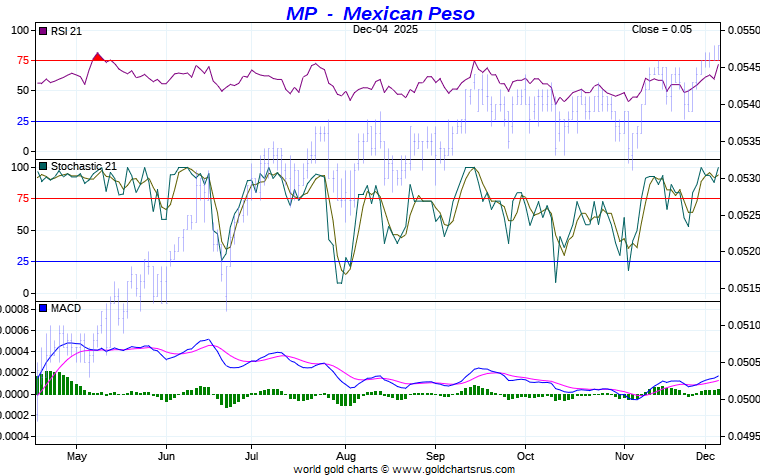Click the 100 axis label in RSI panel
The width and height of the screenshot is (760, 475).
click(x=20, y=30)
